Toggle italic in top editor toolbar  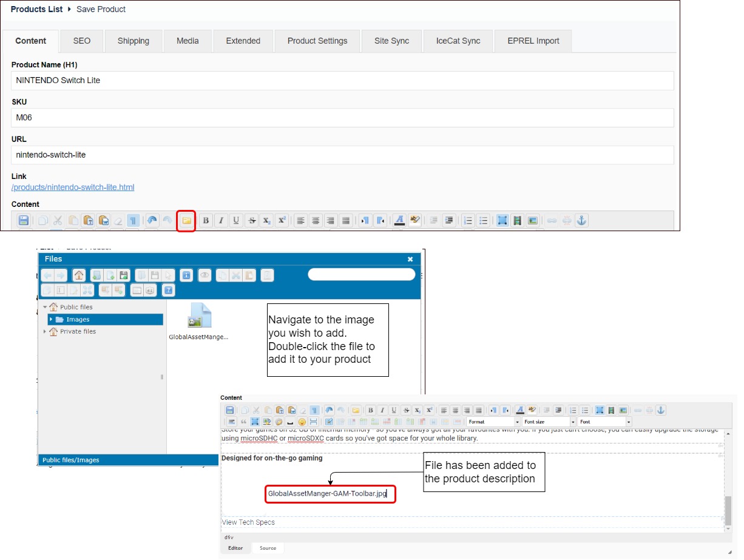pos(222,221)
